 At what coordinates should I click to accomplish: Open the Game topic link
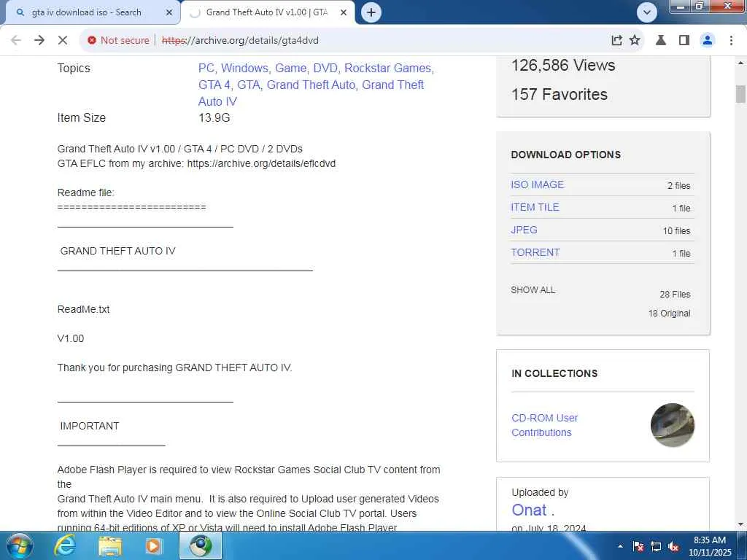[x=291, y=68]
